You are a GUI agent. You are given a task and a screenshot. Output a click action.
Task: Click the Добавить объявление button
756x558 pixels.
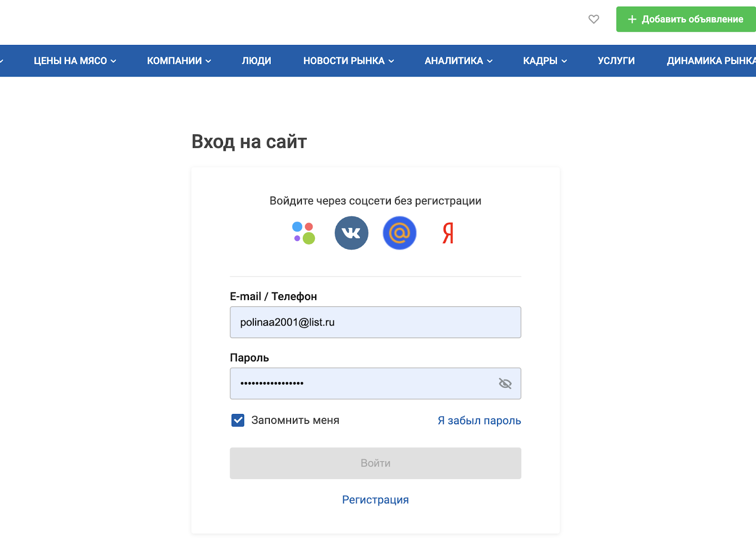686,19
